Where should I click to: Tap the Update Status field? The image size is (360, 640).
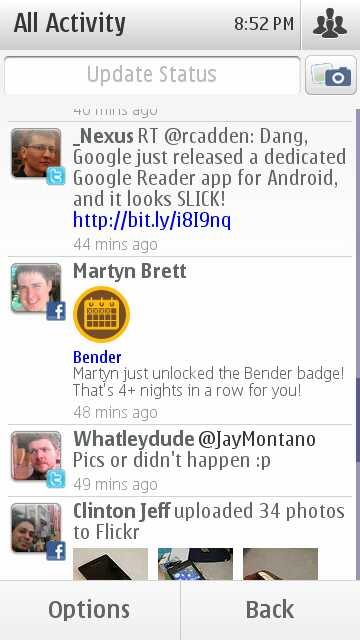152,75
